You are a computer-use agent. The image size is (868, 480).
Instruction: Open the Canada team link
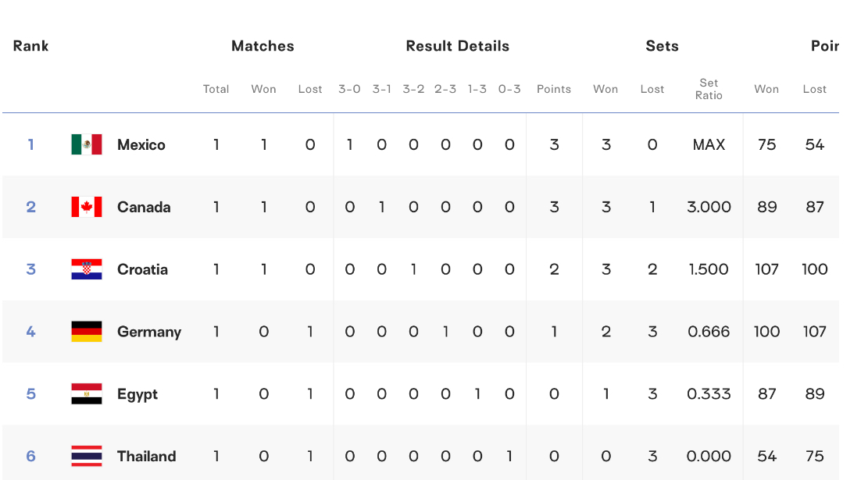tap(144, 208)
